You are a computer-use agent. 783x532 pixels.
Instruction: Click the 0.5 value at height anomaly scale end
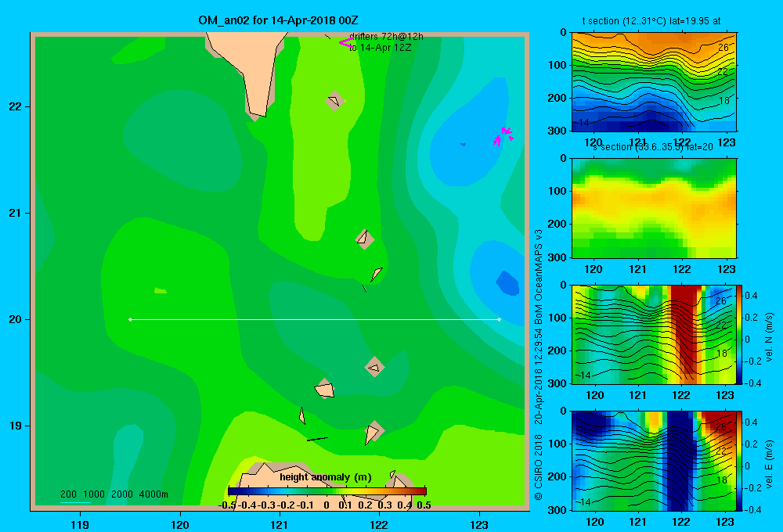point(424,505)
